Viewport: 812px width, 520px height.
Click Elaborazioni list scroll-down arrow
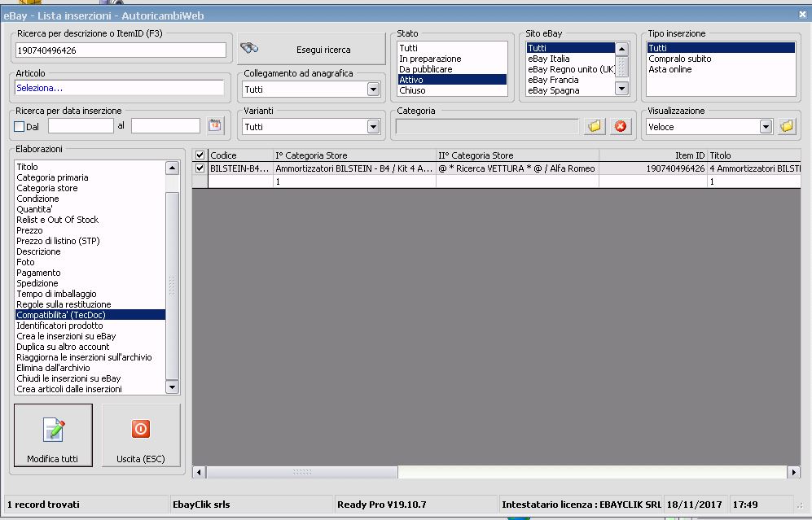pos(173,387)
